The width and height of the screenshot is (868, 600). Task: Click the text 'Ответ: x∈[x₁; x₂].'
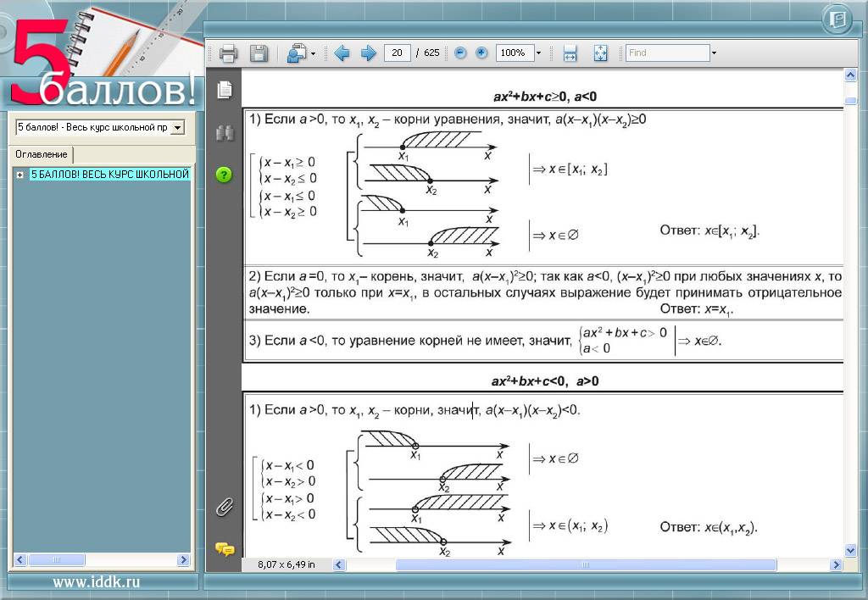coord(709,231)
